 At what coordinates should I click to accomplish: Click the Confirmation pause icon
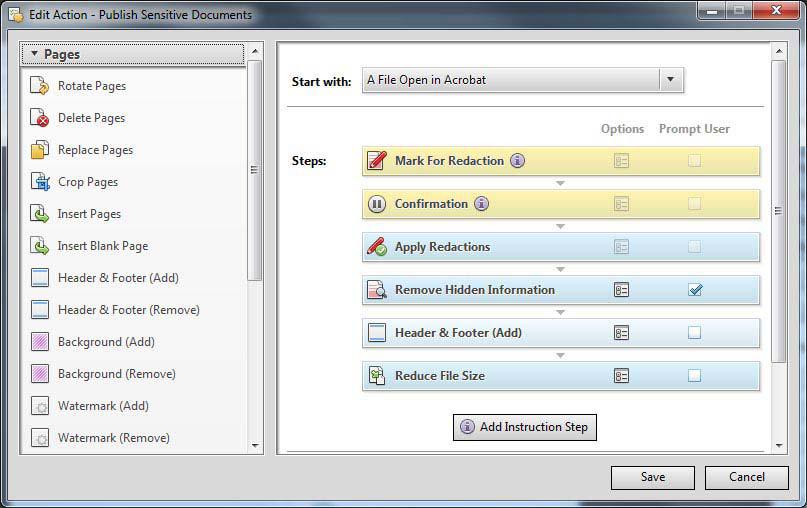tap(377, 204)
